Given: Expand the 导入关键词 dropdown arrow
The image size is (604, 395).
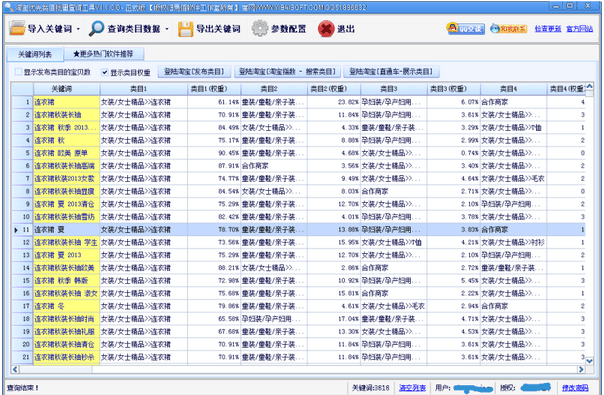Looking at the screenshot, I should tap(78, 29).
